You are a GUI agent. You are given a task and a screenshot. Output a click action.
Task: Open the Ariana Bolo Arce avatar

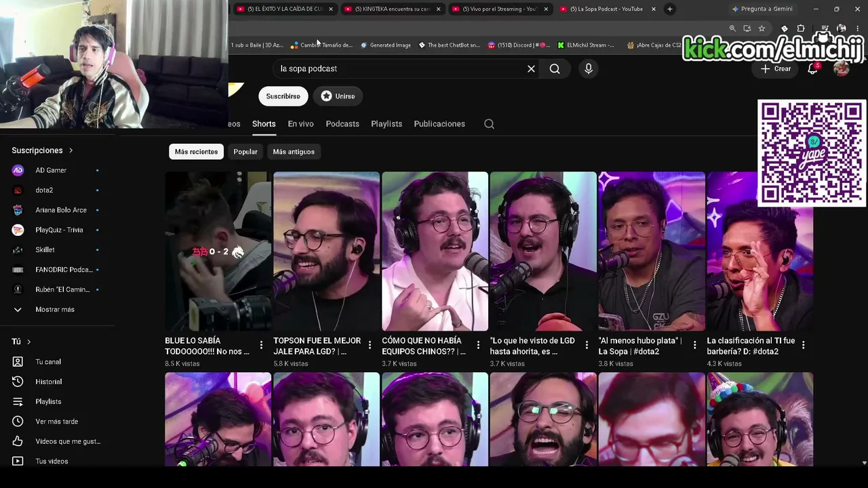18,210
